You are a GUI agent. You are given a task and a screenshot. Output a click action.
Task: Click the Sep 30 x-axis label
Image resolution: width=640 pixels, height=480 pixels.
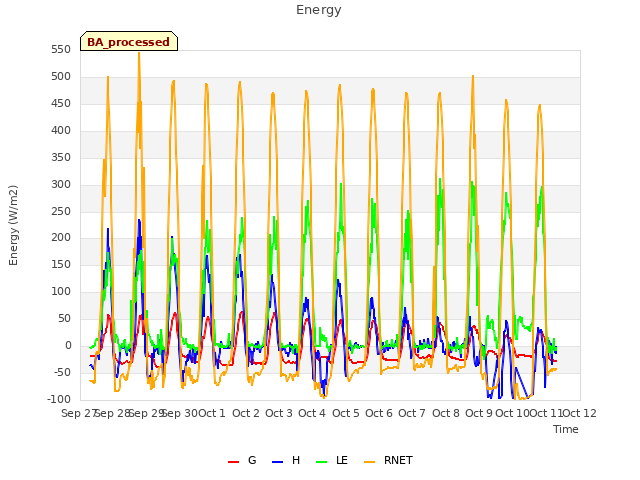(x=180, y=413)
